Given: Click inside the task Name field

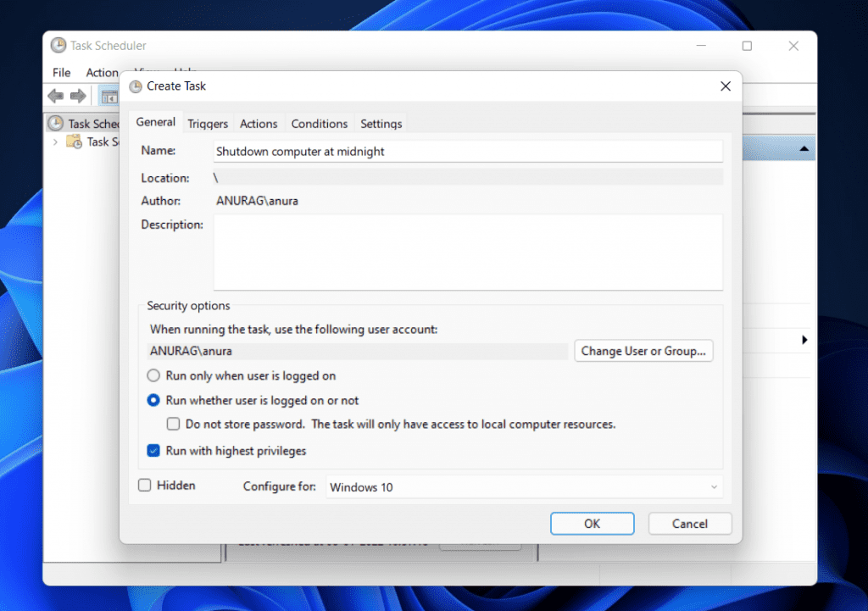Looking at the screenshot, I should click(x=466, y=150).
